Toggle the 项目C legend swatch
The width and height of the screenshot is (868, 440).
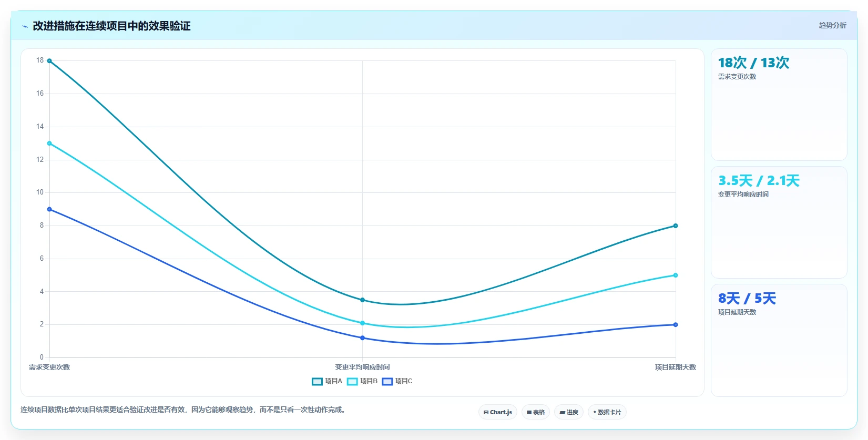pos(387,382)
